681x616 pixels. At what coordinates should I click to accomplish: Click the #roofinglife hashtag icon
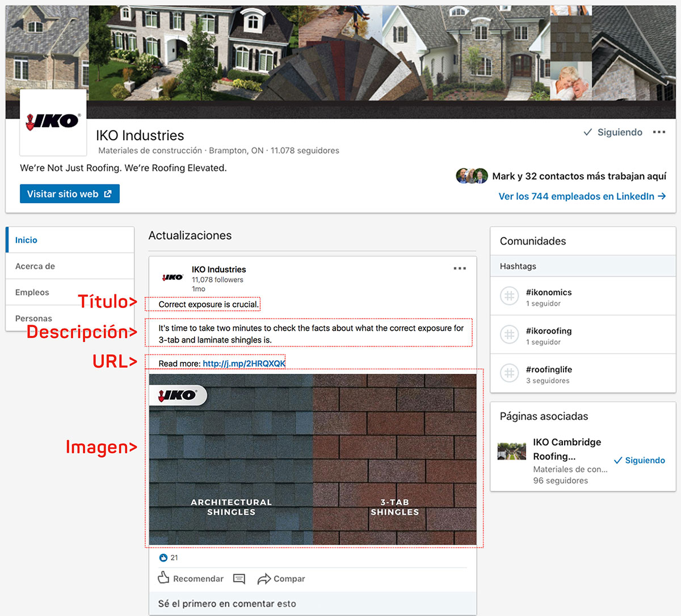(x=509, y=374)
